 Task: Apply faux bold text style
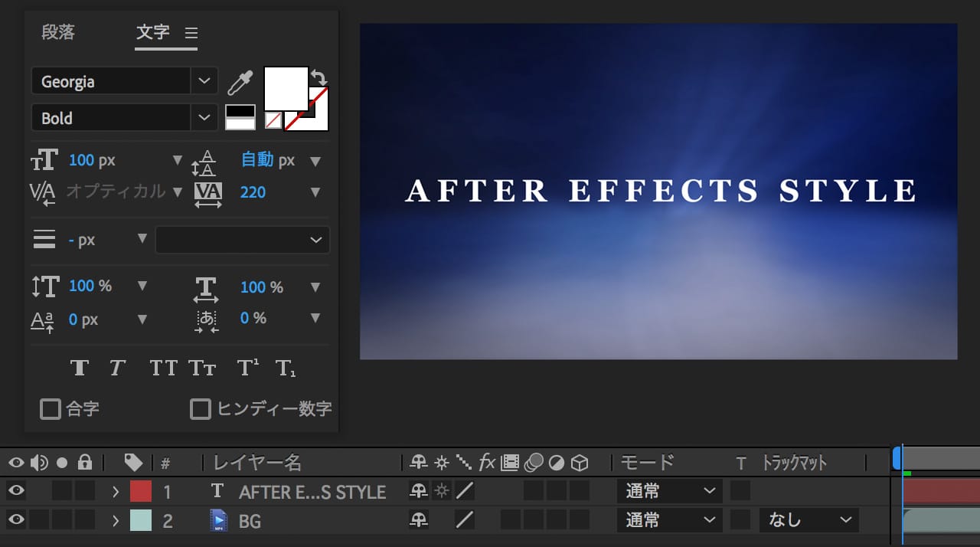pos(80,368)
